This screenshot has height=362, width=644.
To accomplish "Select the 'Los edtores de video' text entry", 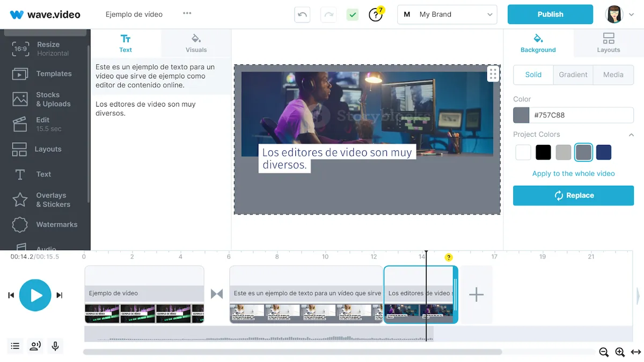I will (160, 109).
